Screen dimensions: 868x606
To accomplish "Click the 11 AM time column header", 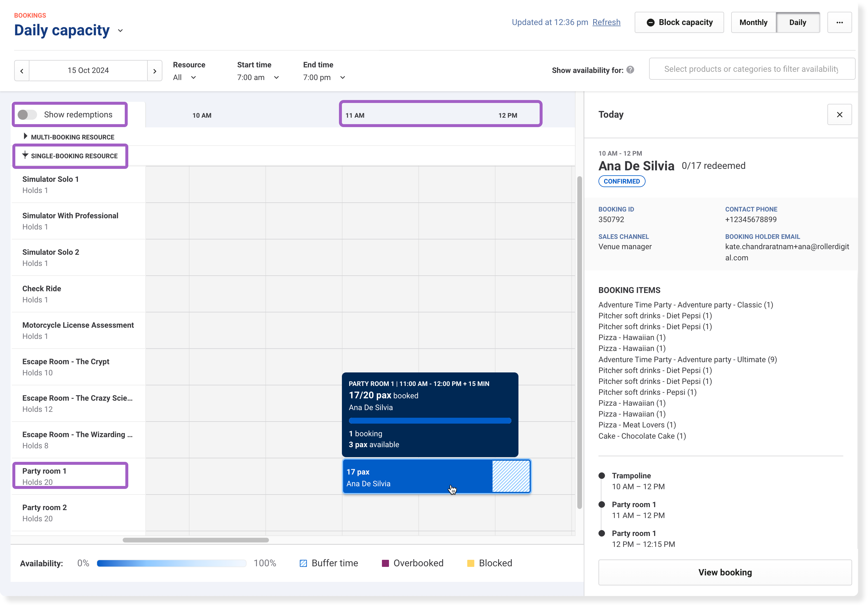I will coord(355,116).
